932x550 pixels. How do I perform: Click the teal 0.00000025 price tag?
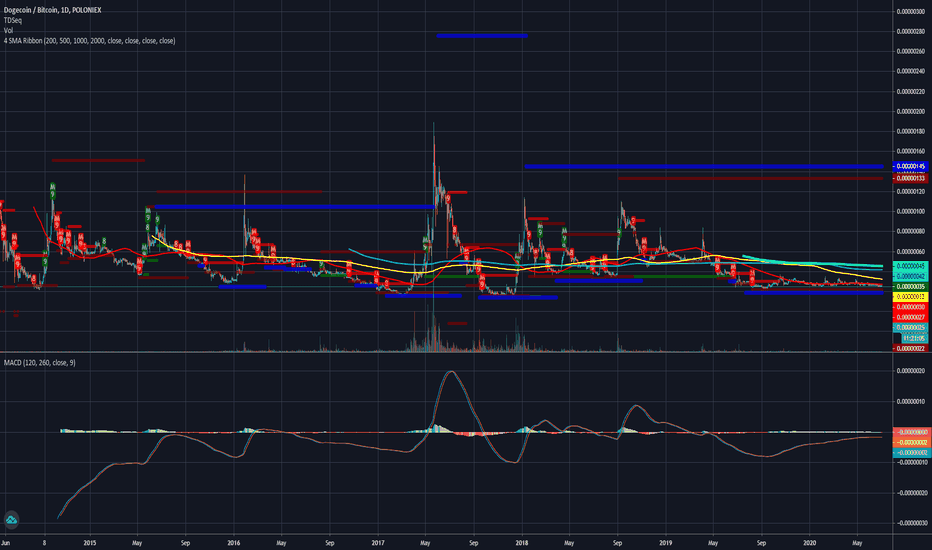(x=910, y=328)
